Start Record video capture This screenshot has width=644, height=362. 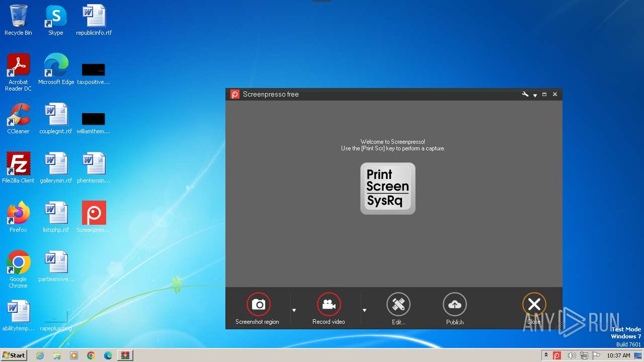(329, 304)
